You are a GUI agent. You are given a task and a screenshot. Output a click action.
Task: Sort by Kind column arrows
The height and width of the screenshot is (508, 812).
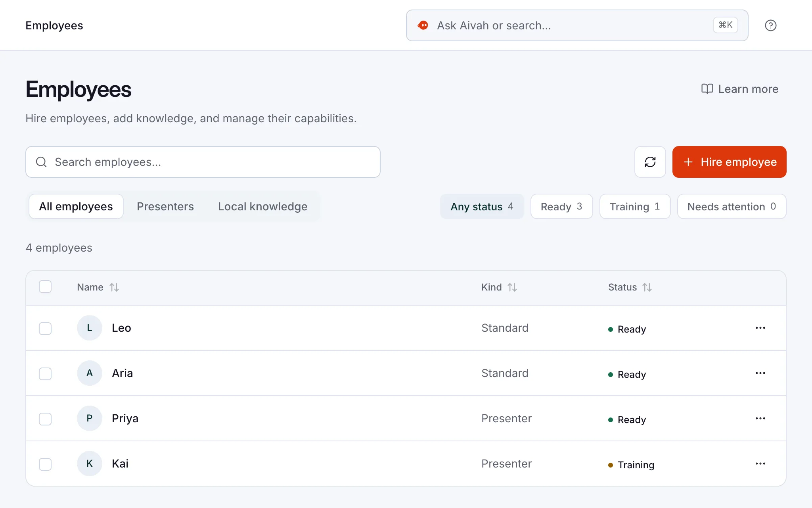[x=512, y=287]
